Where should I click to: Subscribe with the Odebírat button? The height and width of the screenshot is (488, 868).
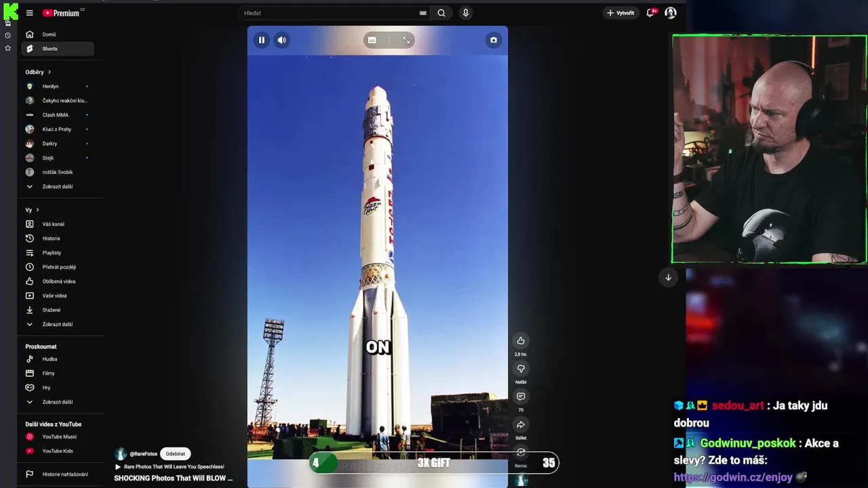(176, 454)
